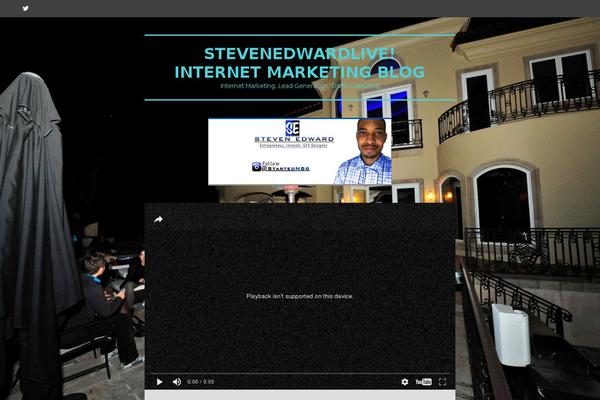The image size is (600, 400).
Task: Click the Steven Edward banner image
Action: coord(299,151)
